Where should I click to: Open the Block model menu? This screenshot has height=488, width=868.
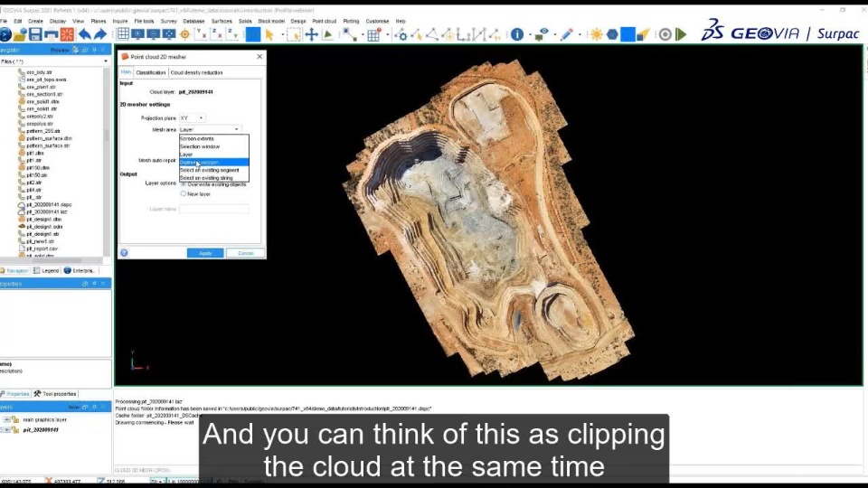pyautogui.click(x=271, y=21)
